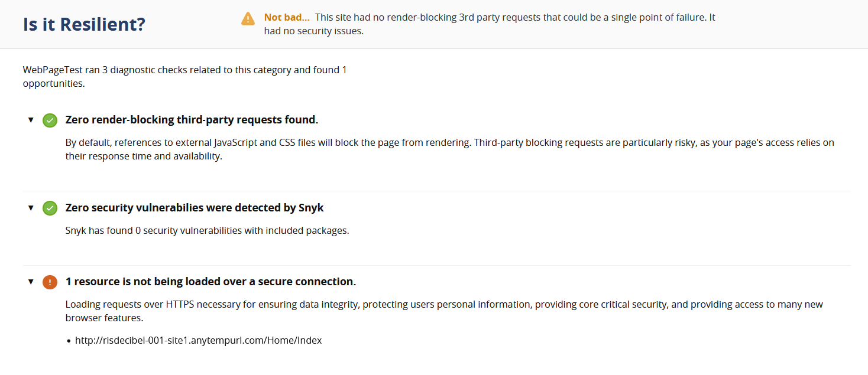Click the WebPageTest diagnostic checks summary text
The width and height of the screenshot is (868, 375).
(185, 77)
